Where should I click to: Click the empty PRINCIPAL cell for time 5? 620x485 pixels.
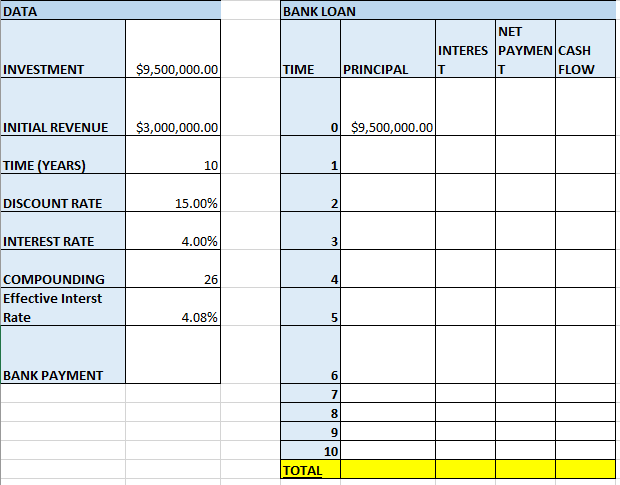[x=388, y=307]
